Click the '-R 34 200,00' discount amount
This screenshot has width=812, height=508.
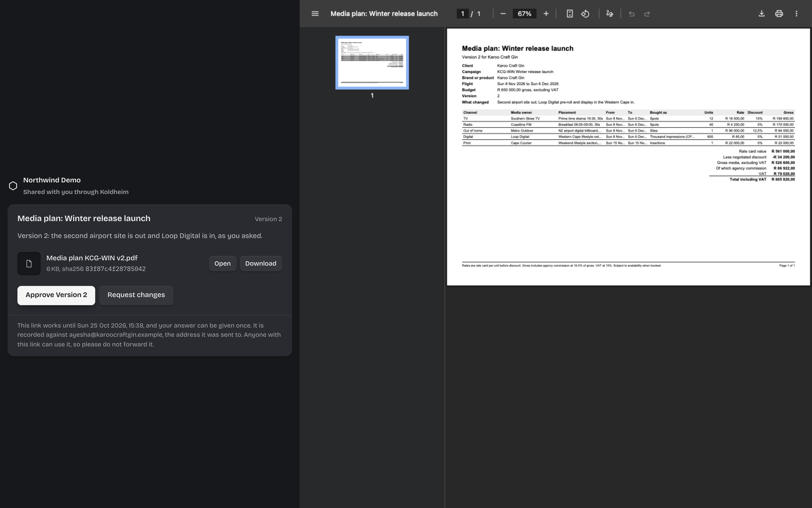[783, 157]
